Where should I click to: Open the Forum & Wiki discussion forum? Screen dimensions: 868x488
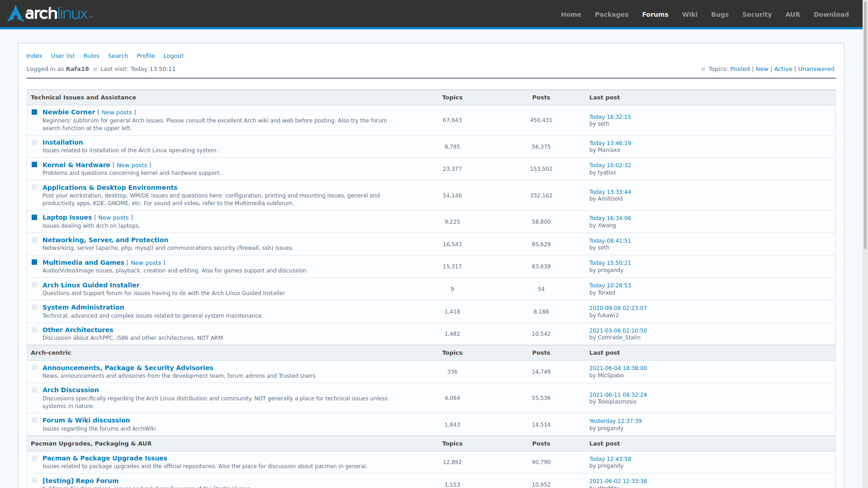click(x=86, y=420)
